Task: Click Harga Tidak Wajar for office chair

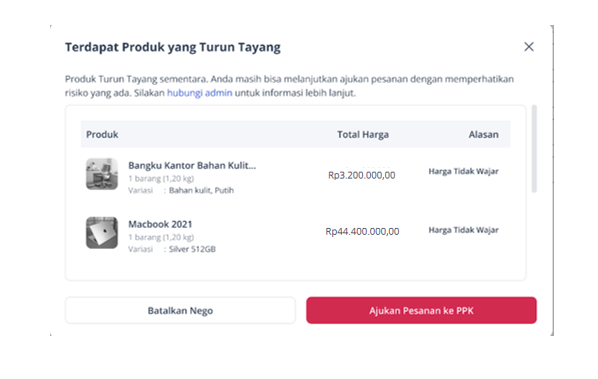Action: point(463,171)
